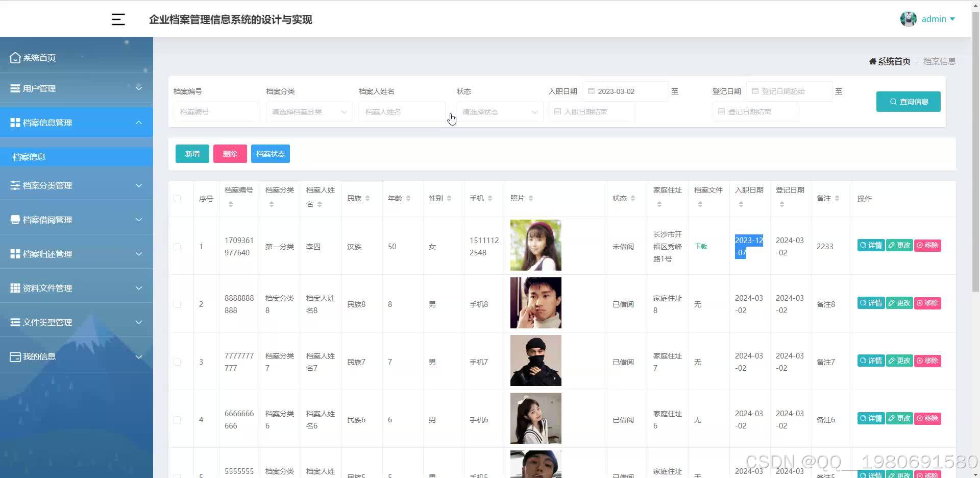Screen dimensions: 980x478
Task: Expand 档案分类管理 menu
Action: coord(77,185)
